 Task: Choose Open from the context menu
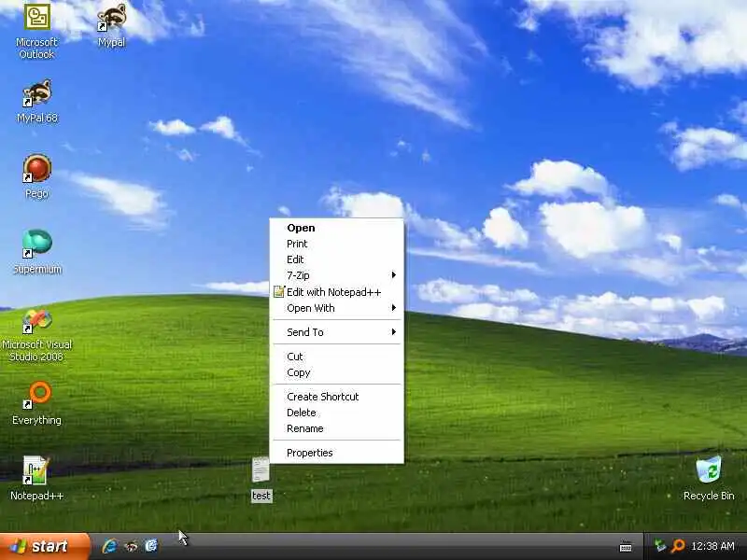pos(336,228)
